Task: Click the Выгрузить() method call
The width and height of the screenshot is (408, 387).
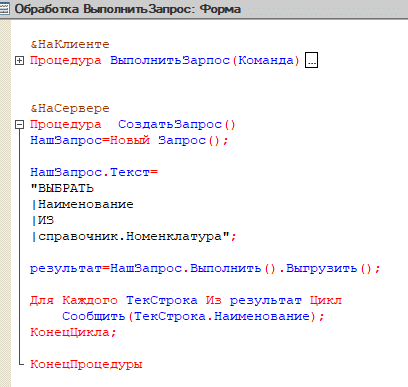Action: 329,268
